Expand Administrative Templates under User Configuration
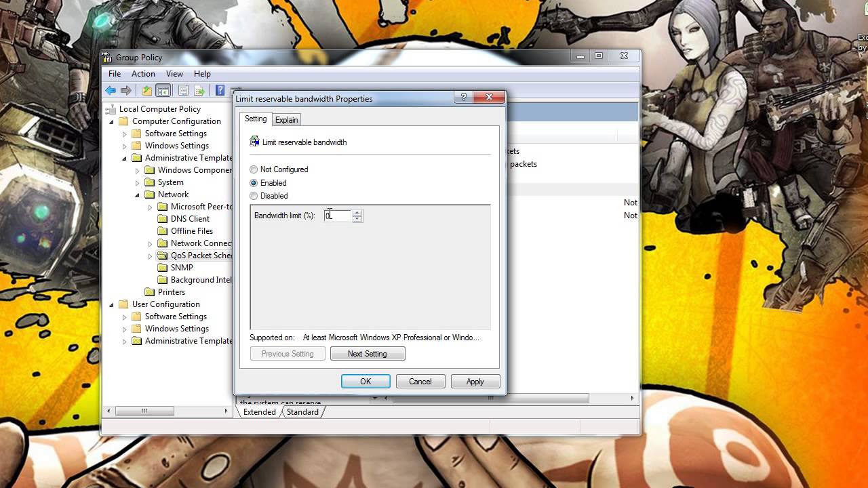Screen dimensions: 868x488 (x=124, y=342)
